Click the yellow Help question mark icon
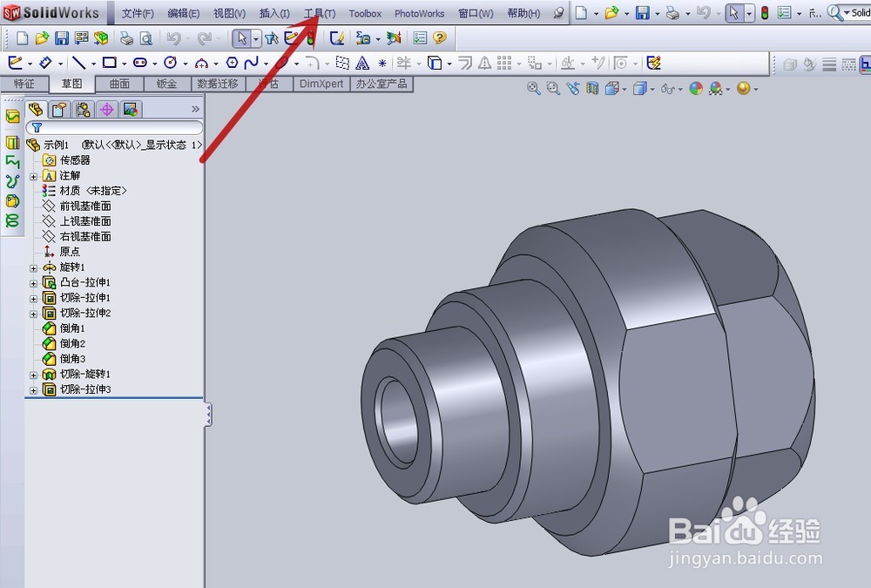This screenshot has width=871, height=588. point(439,37)
